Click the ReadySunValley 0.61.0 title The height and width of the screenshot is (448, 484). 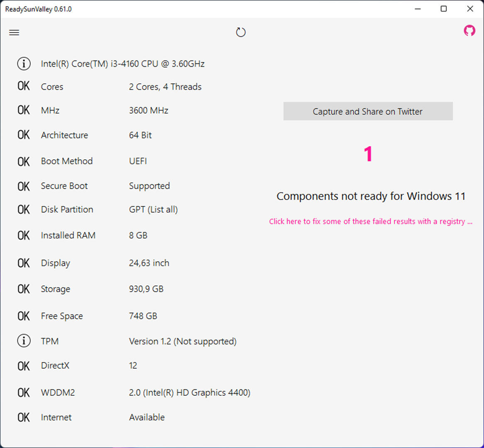pyautogui.click(x=38, y=9)
